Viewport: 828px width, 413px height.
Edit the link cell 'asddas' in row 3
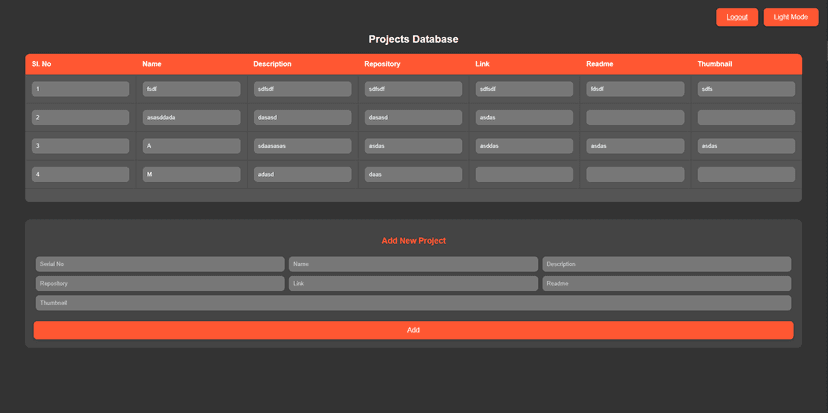click(x=524, y=146)
